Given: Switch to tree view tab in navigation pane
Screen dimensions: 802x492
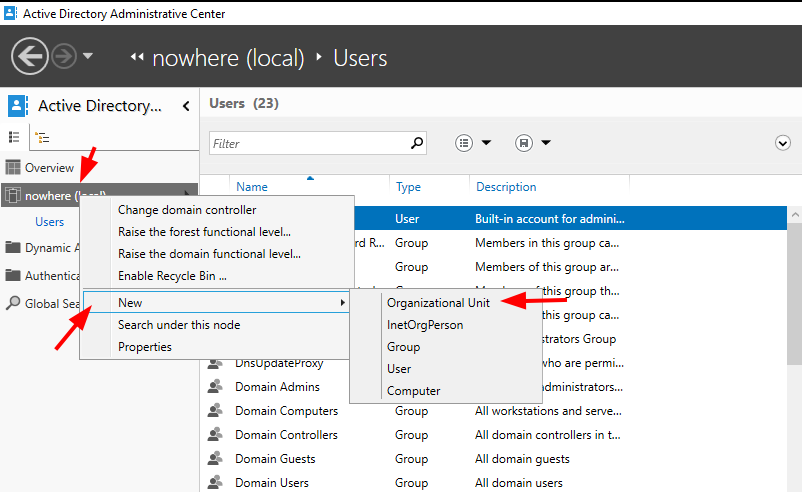Looking at the screenshot, I should coord(42,137).
